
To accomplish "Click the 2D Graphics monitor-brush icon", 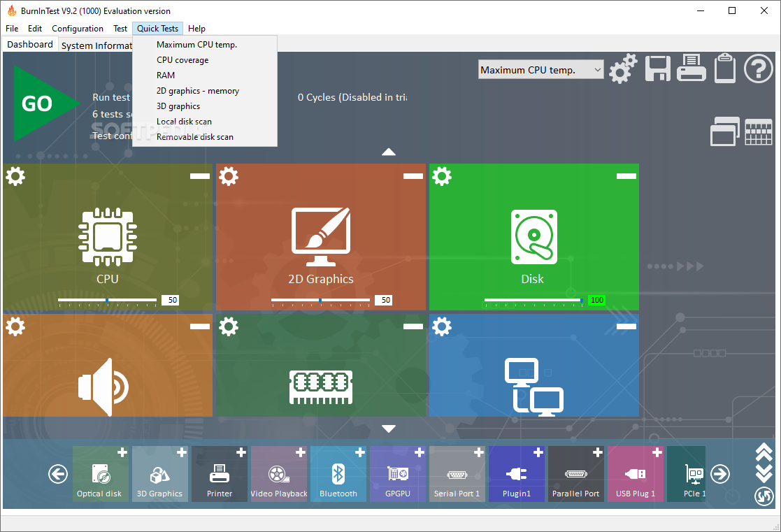I will [321, 236].
